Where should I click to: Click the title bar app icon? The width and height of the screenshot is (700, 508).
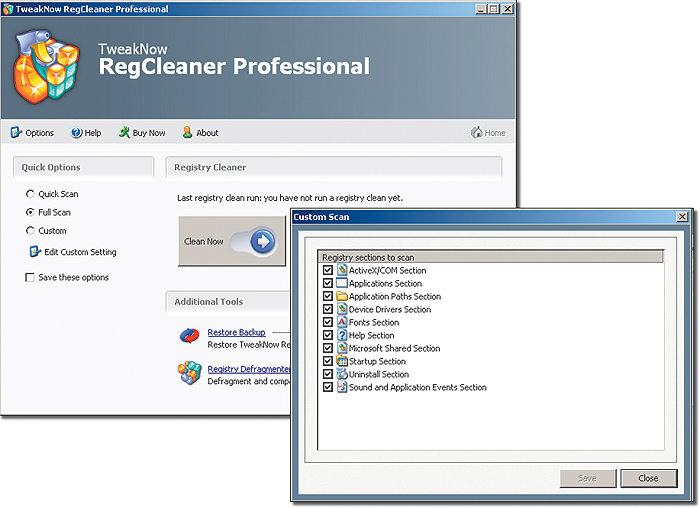coord(8,9)
